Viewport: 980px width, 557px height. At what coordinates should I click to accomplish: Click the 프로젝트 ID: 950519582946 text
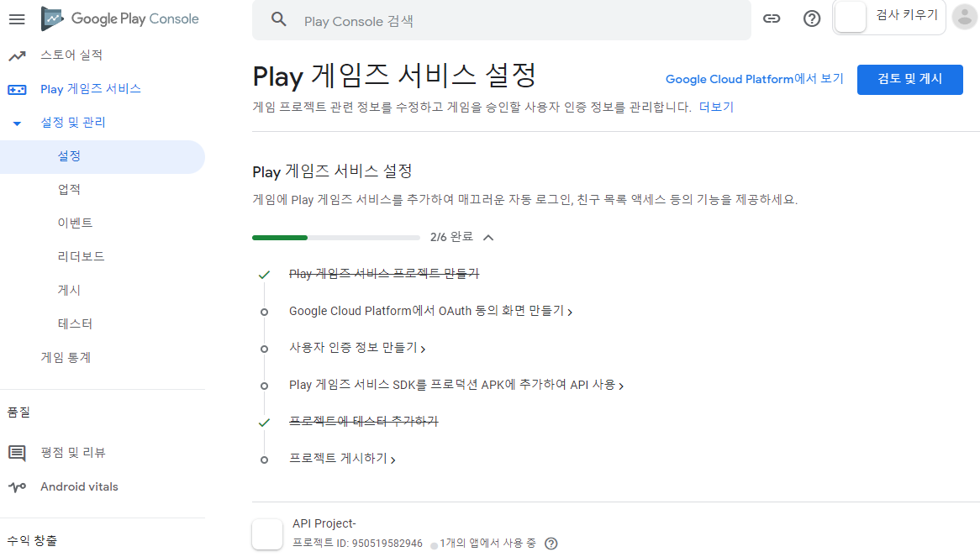tap(357, 544)
